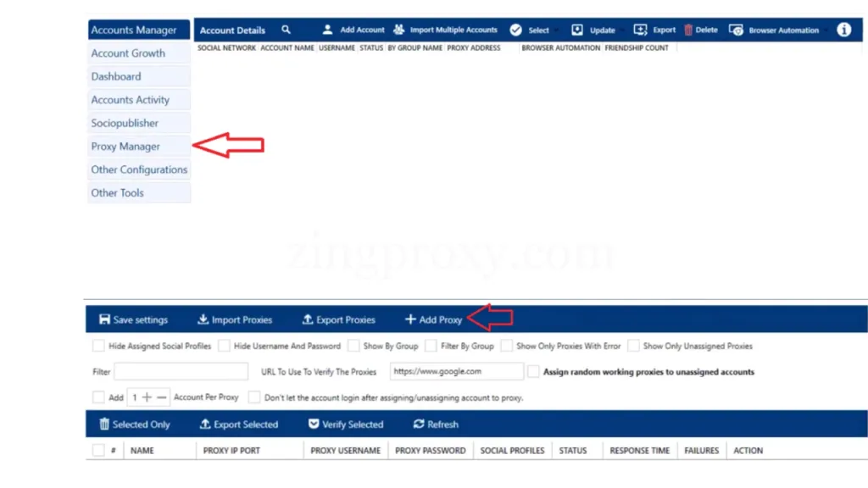This screenshot has height=488, width=868.
Task: Click the Verify Selected shield icon
Action: [314, 424]
